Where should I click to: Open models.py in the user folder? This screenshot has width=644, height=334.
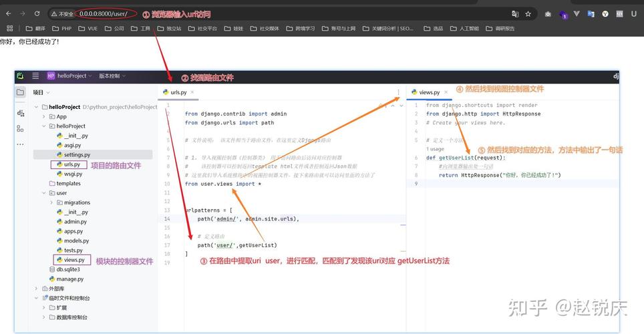point(73,240)
